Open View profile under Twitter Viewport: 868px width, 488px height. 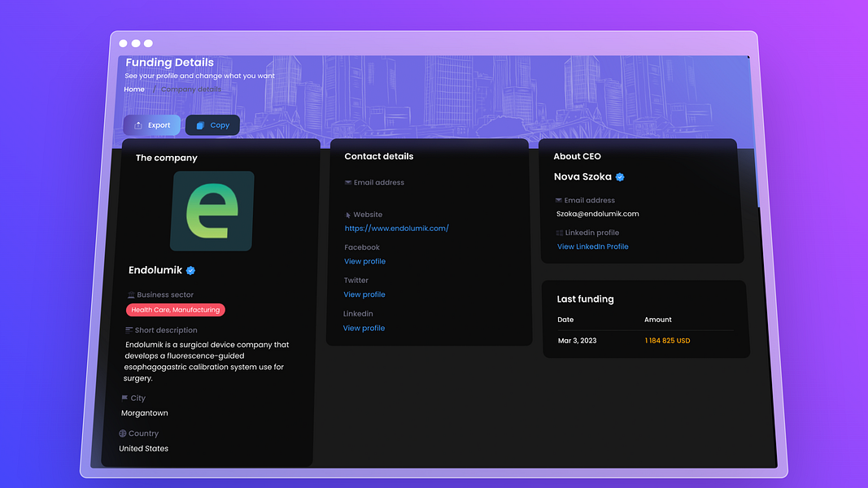click(x=364, y=294)
